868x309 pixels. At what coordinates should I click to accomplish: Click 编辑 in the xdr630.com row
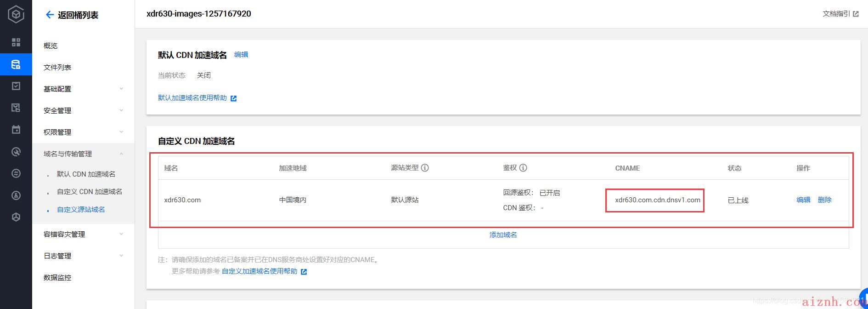coord(803,200)
